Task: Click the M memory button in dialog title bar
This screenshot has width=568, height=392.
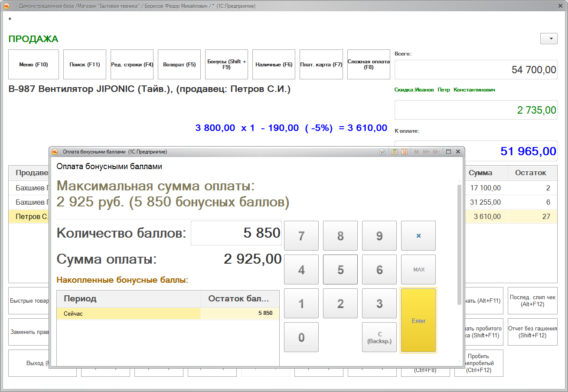Action: (x=416, y=152)
